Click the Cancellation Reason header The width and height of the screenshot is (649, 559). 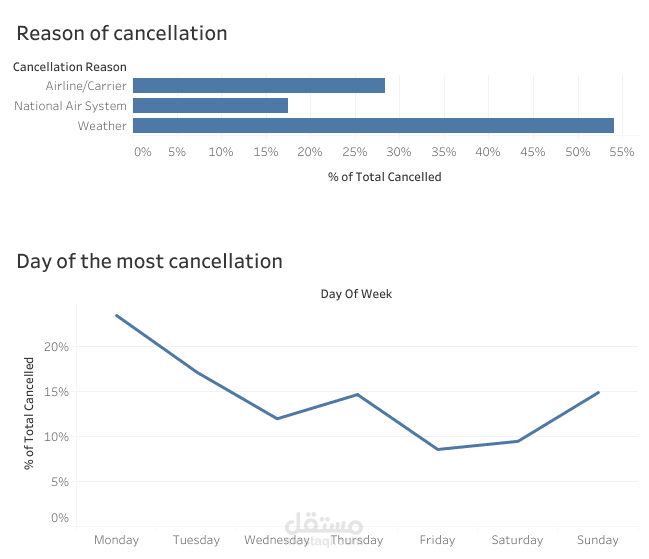coord(69,67)
